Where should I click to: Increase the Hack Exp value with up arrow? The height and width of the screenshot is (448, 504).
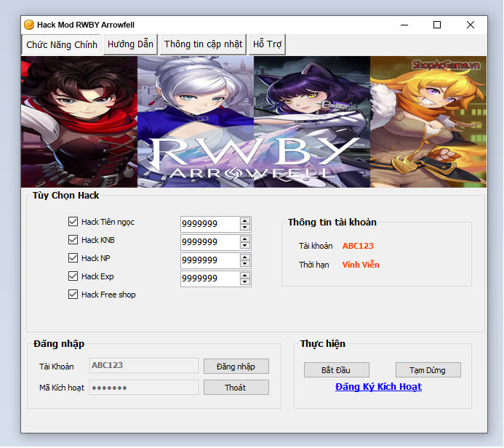tap(245, 276)
